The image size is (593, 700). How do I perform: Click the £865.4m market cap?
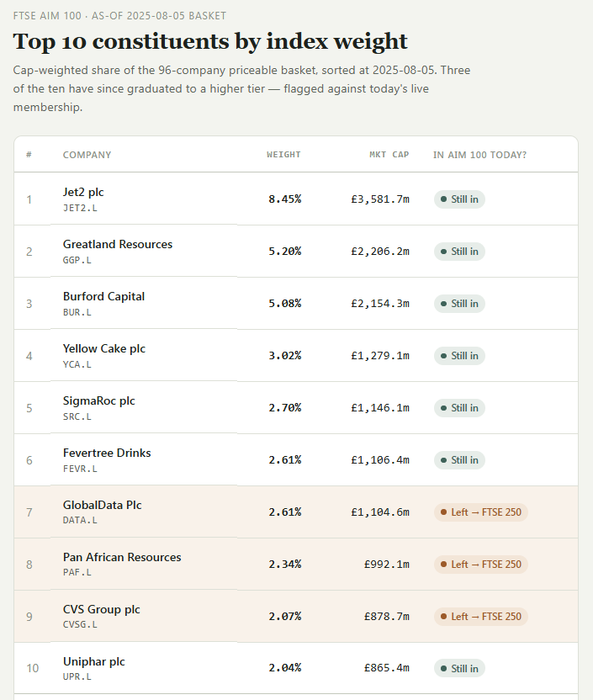pyautogui.click(x=387, y=668)
